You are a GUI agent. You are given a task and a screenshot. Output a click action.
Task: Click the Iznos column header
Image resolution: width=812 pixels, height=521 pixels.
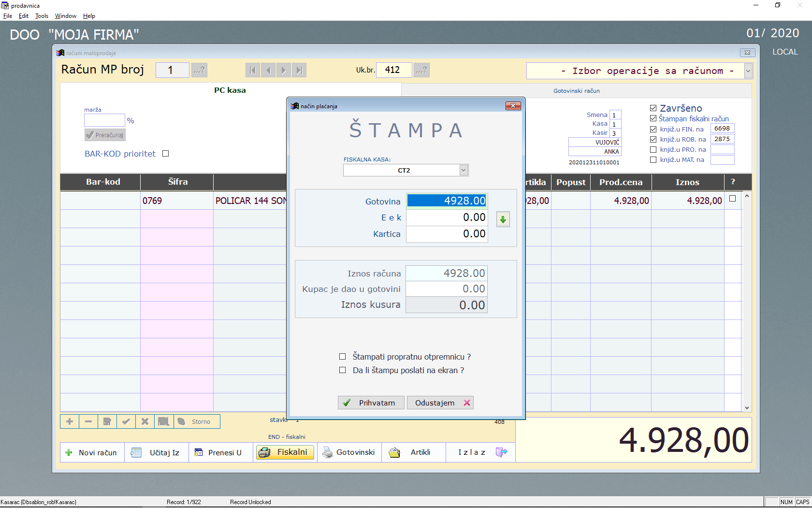tap(687, 182)
